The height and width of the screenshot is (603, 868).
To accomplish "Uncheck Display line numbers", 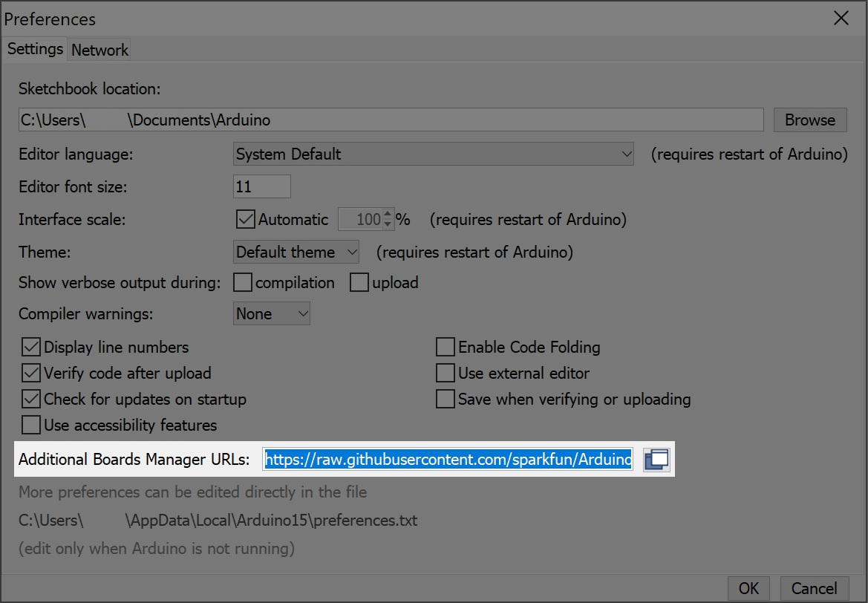I will (x=31, y=348).
